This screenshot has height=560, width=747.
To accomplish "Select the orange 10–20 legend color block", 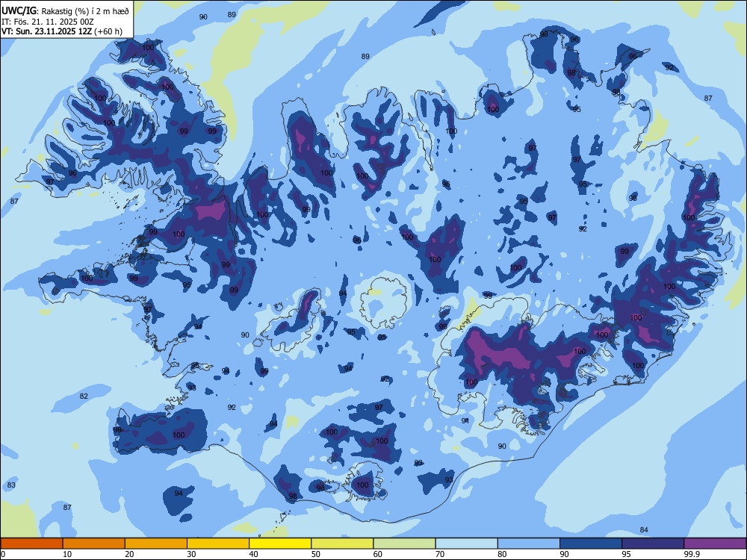I will [94, 544].
